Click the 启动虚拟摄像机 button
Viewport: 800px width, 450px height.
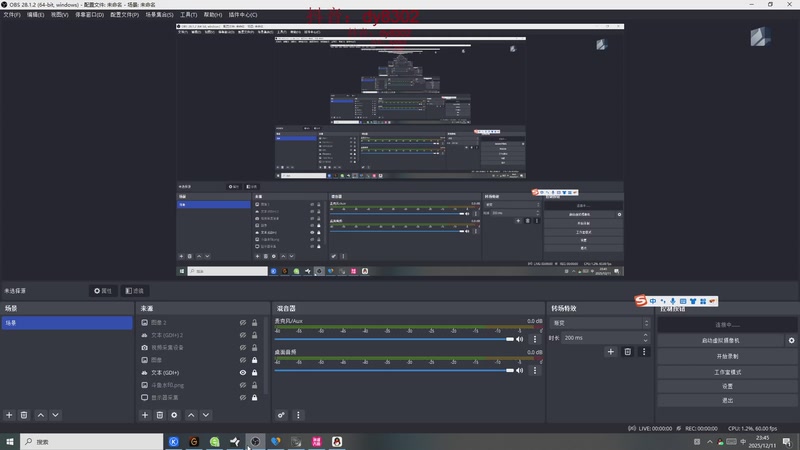(x=720, y=340)
